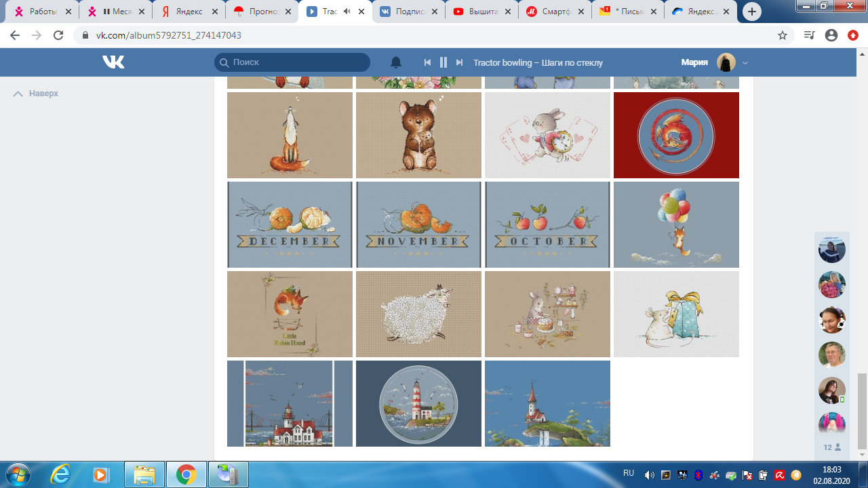Image resolution: width=868 pixels, height=488 pixels.
Task: Open the red dragon circle thumbnail
Action: coord(676,135)
